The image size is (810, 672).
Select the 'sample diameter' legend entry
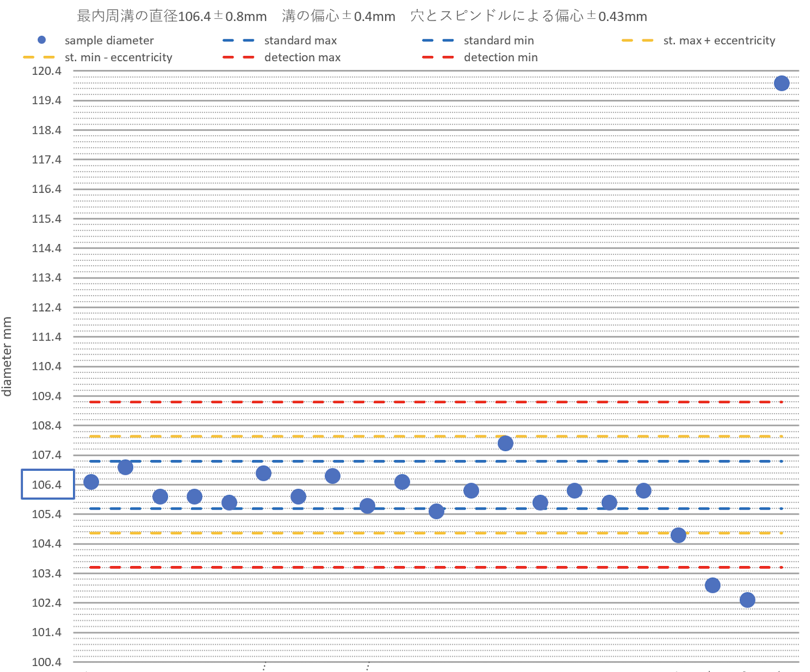[x=96, y=40]
